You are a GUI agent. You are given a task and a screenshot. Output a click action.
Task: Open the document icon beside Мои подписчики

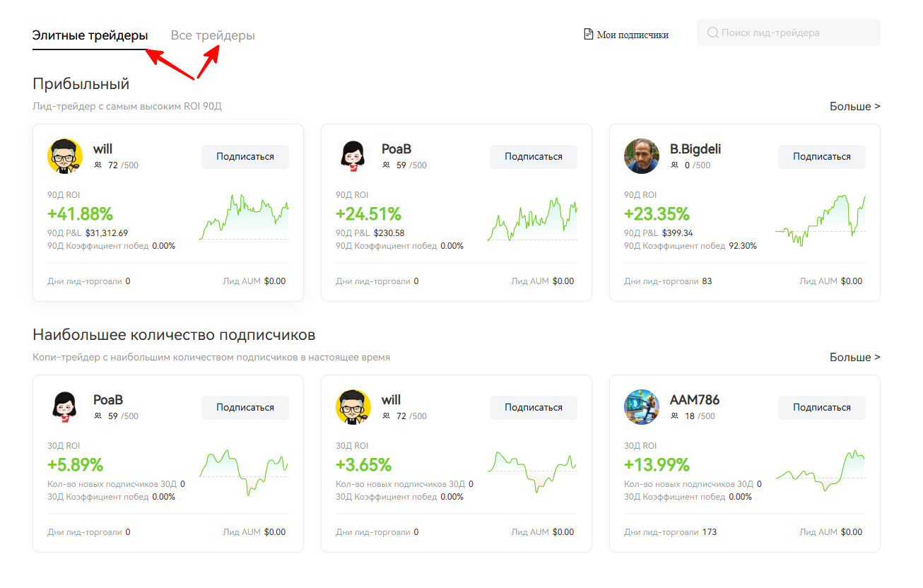588,34
